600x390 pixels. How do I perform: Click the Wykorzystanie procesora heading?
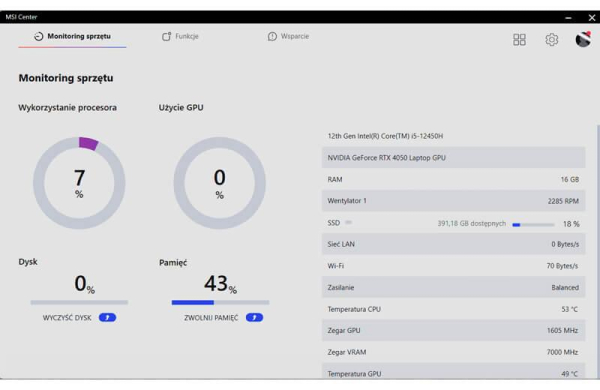[x=67, y=108]
